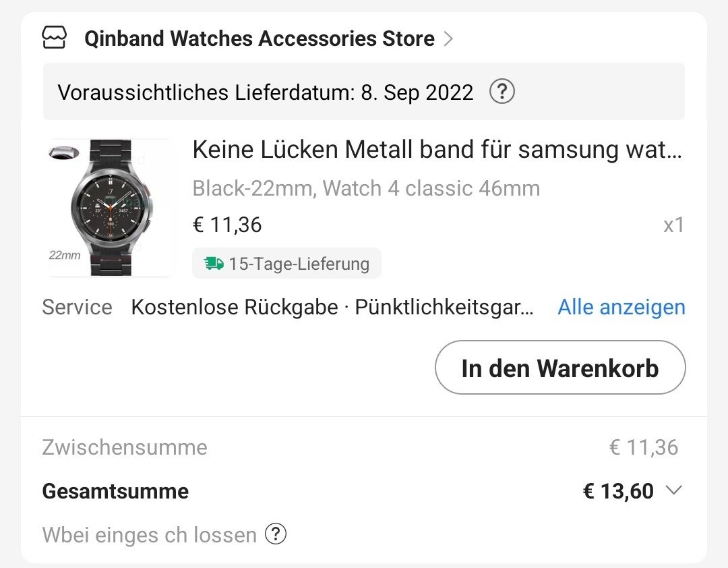Click the Wbei einges ch lossen text
The image size is (728, 568).
tap(149, 535)
